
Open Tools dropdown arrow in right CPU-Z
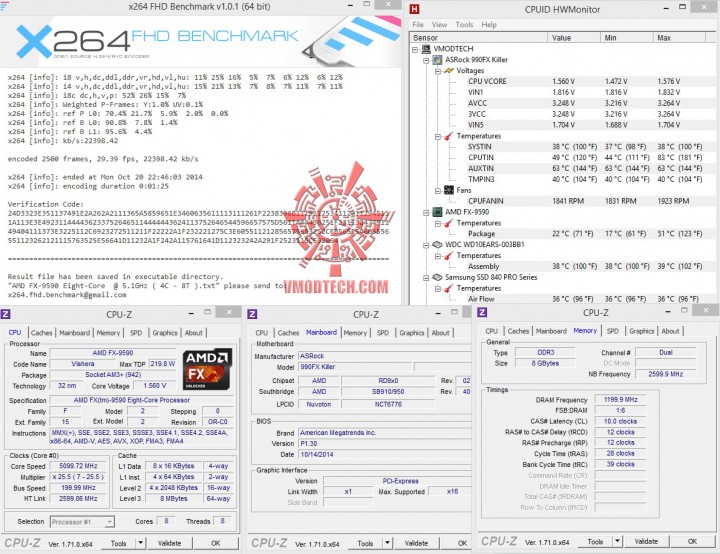(618, 541)
